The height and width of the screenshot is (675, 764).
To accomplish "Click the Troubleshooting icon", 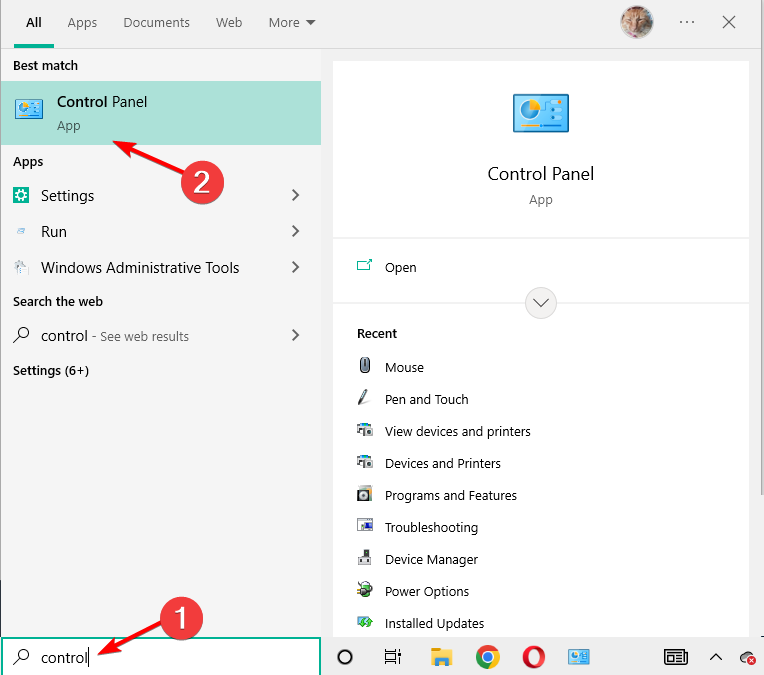I will 365,525.
